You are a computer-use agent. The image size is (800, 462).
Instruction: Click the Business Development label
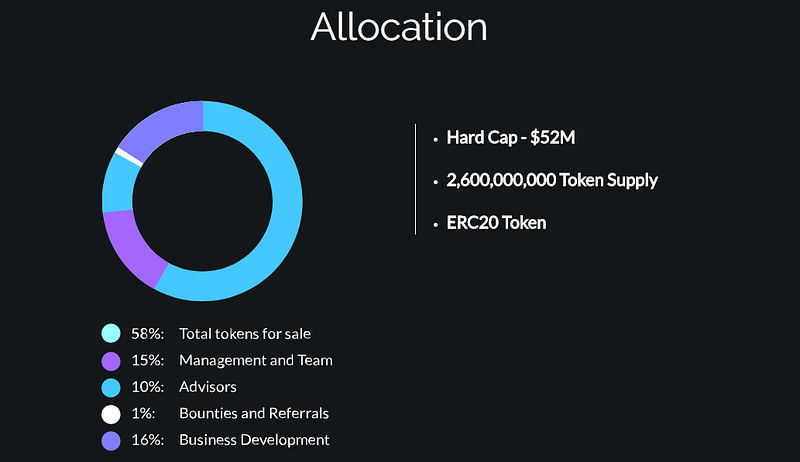click(254, 440)
